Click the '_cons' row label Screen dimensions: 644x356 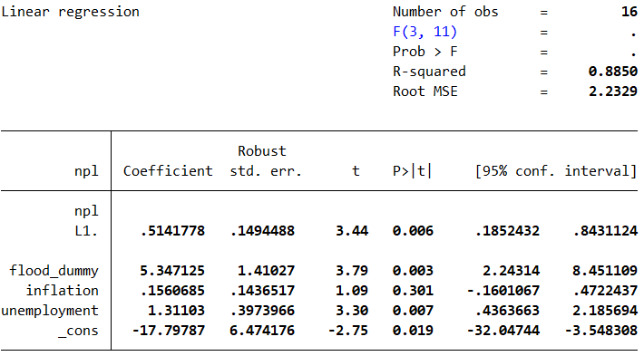78,331
